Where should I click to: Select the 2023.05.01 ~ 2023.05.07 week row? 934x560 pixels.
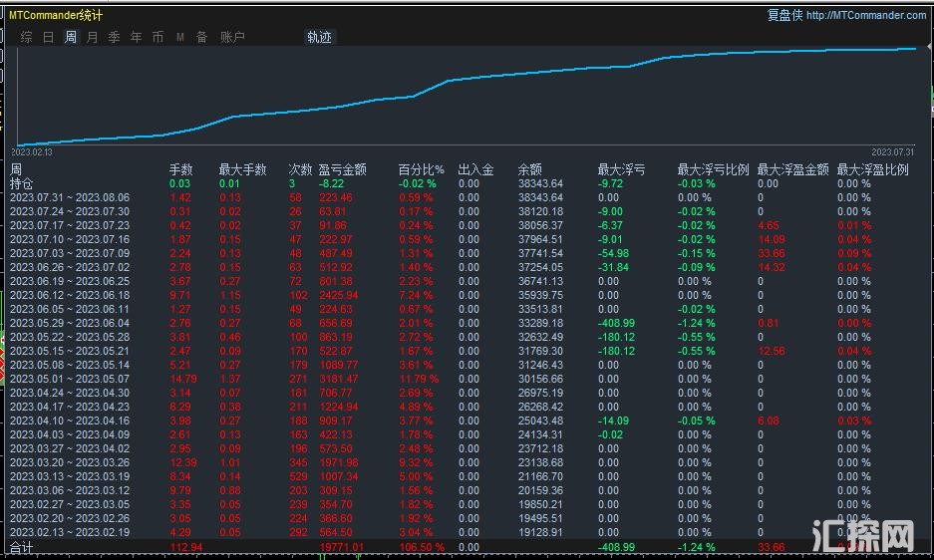[x=70, y=379]
